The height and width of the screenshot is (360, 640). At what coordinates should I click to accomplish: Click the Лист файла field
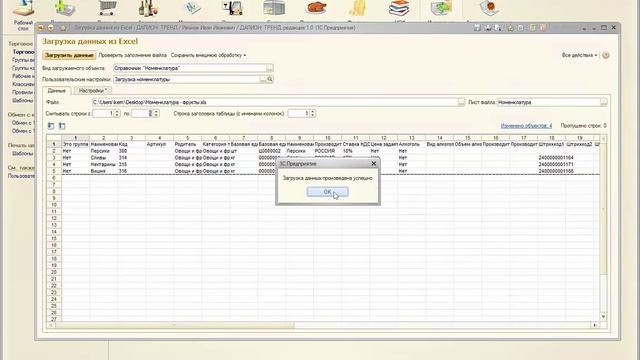(548, 102)
